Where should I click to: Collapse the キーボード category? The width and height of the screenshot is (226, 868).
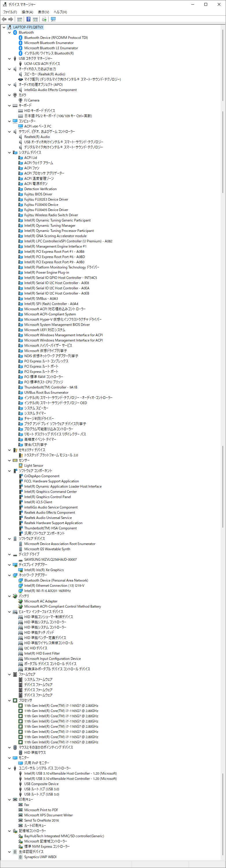(x=10, y=106)
